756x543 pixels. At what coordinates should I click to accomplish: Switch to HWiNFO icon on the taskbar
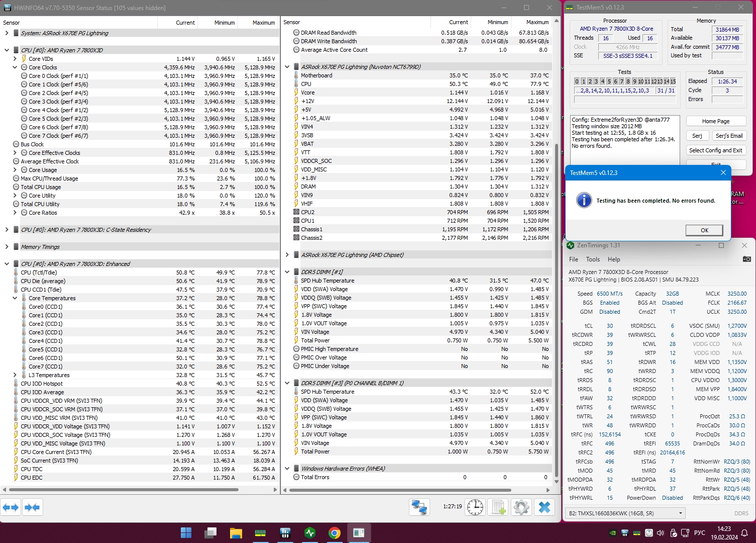tap(285, 532)
